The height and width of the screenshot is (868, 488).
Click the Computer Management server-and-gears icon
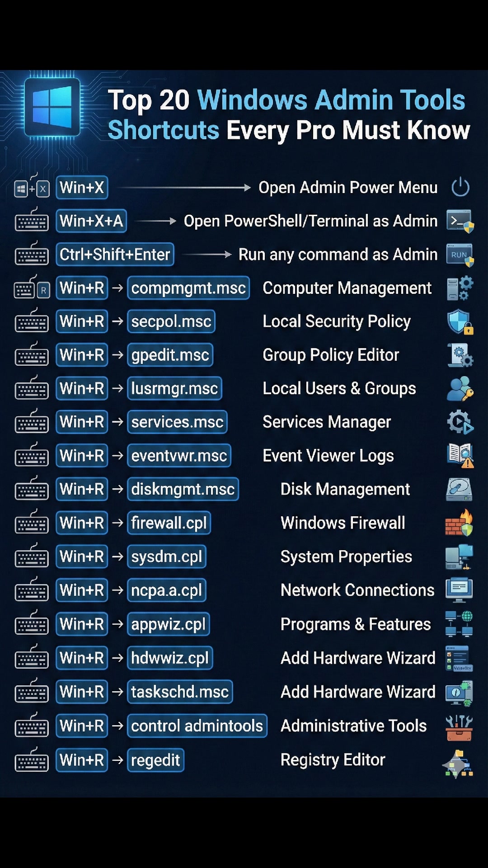(x=460, y=288)
